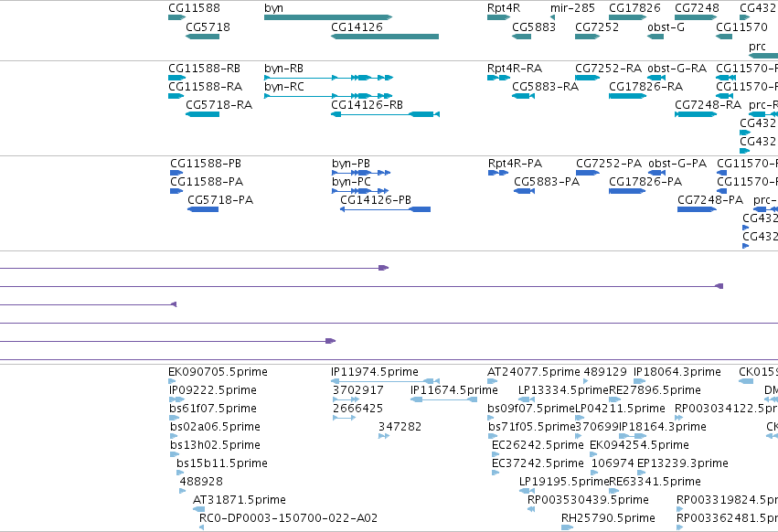Viewport: 778px width, 532px height.
Task: Click the 106974 EST label
Action: tap(613, 463)
